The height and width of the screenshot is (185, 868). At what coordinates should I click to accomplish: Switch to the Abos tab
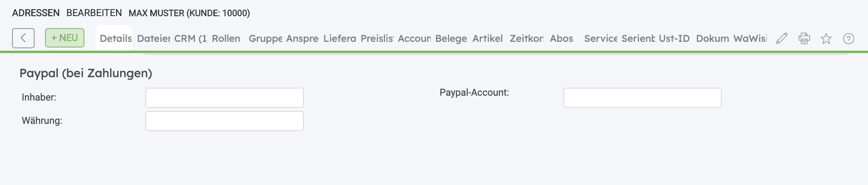click(561, 39)
